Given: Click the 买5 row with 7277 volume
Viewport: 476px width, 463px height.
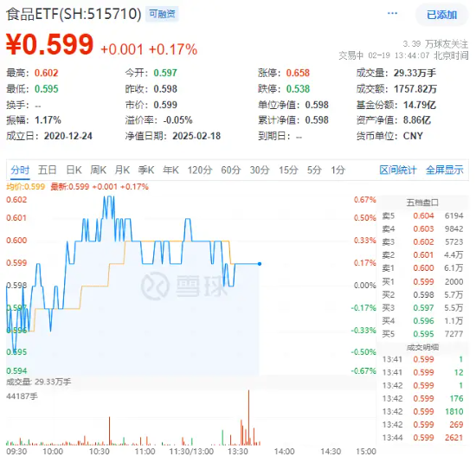Looking at the screenshot, I should point(422,334).
